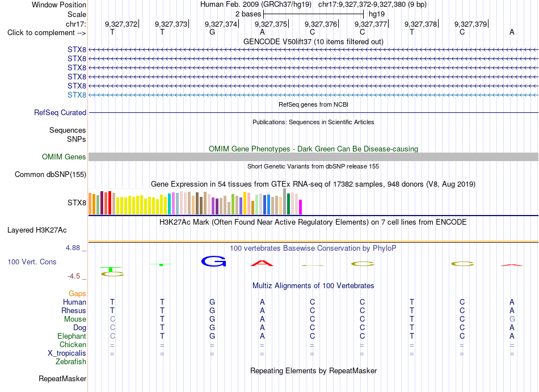The image size is (539, 392).
Task: Click position text chr17:9,327,372-9,327,380 (9 bp)
Action: click(x=372, y=5)
